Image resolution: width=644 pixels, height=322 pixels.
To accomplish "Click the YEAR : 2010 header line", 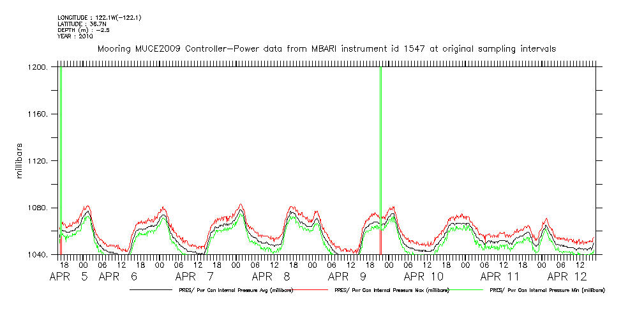I will point(75,36).
